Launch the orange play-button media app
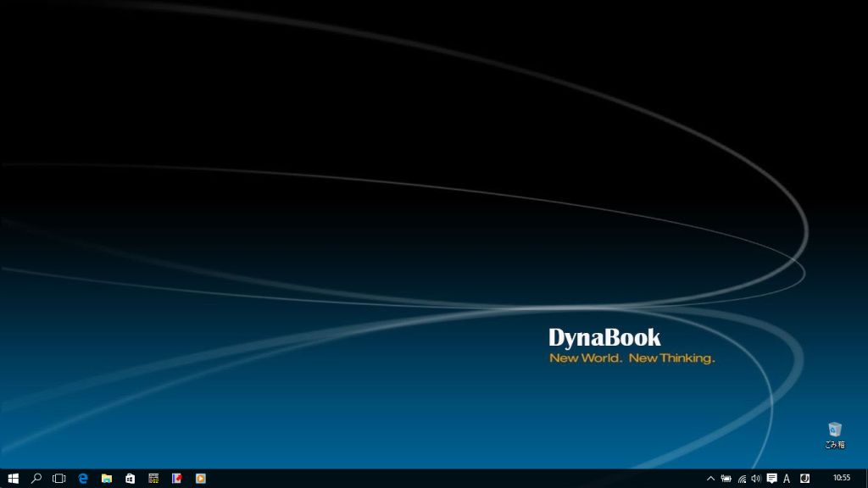The image size is (868, 488). [x=201, y=478]
